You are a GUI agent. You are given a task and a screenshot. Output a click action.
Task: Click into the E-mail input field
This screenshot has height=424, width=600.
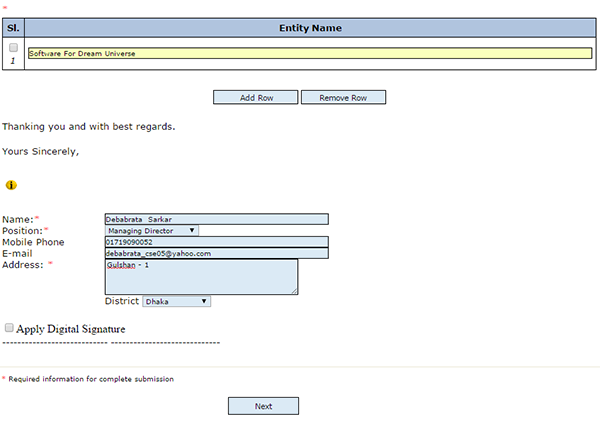tap(216, 253)
